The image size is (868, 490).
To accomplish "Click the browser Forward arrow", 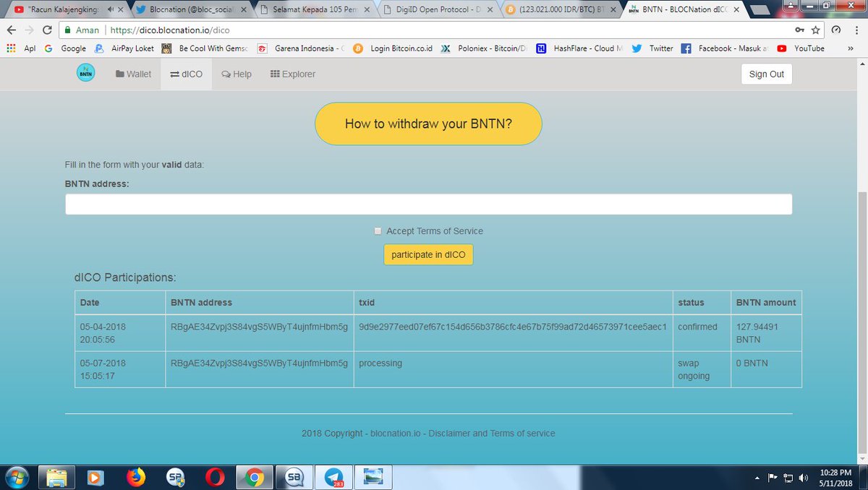I will [30, 30].
